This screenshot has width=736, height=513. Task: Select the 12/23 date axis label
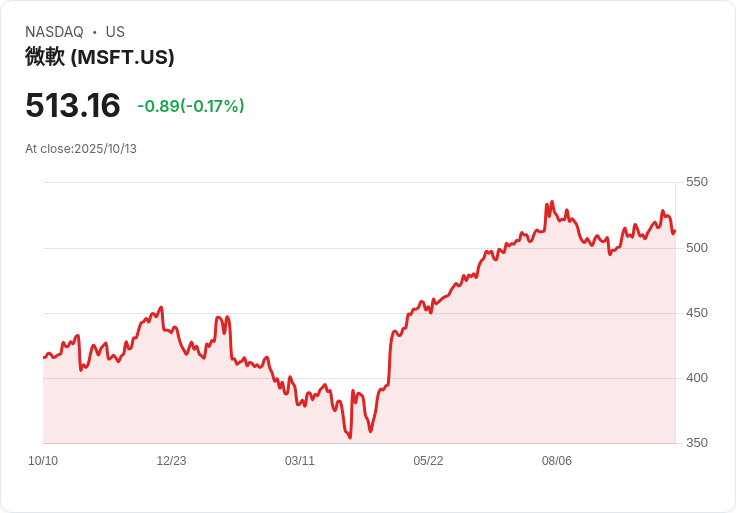pos(171,461)
